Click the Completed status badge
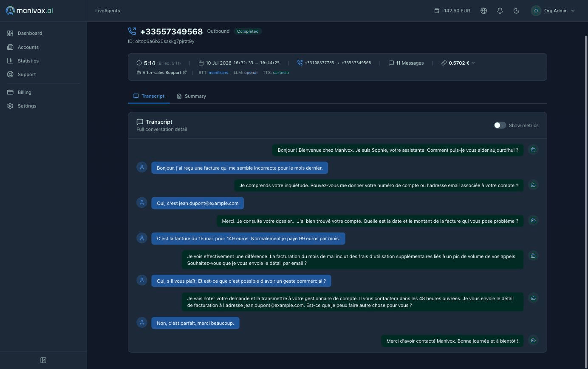Screen dimensions: 588x369 [248, 31]
